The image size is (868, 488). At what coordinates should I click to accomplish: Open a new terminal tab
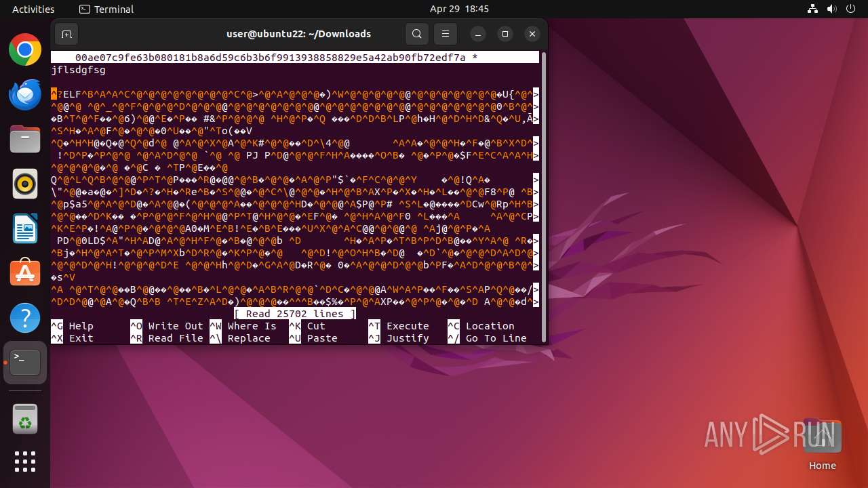[x=66, y=34]
